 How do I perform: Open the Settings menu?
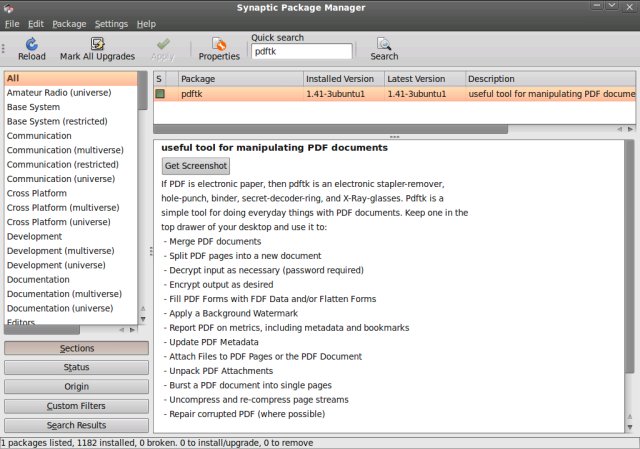(x=111, y=24)
